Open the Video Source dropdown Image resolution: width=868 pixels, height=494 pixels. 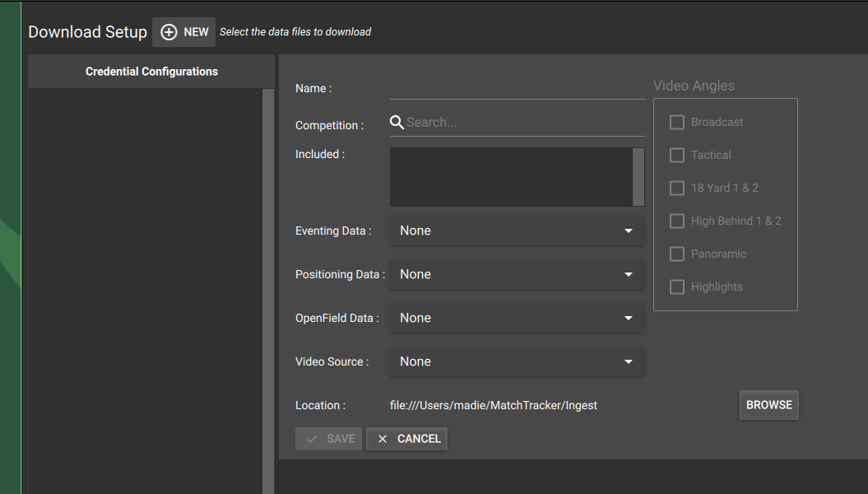(517, 361)
